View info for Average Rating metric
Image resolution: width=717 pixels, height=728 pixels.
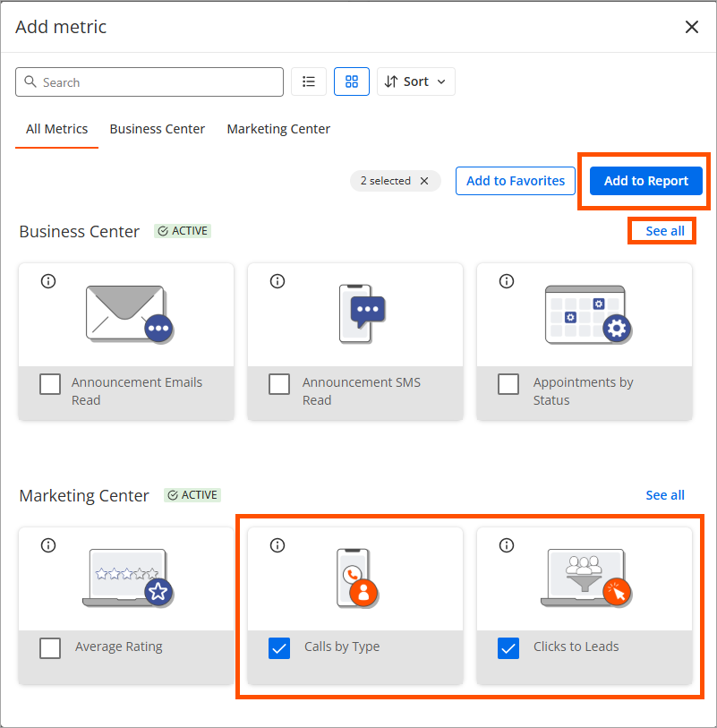pos(49,545)
